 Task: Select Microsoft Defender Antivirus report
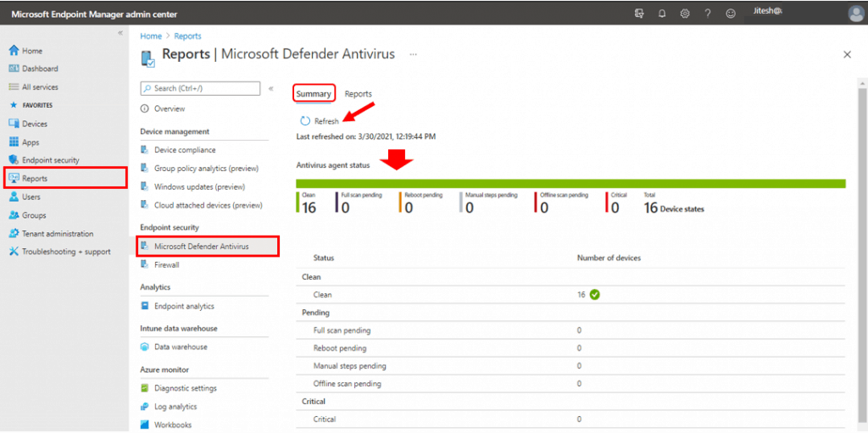[x=208, y=246]
